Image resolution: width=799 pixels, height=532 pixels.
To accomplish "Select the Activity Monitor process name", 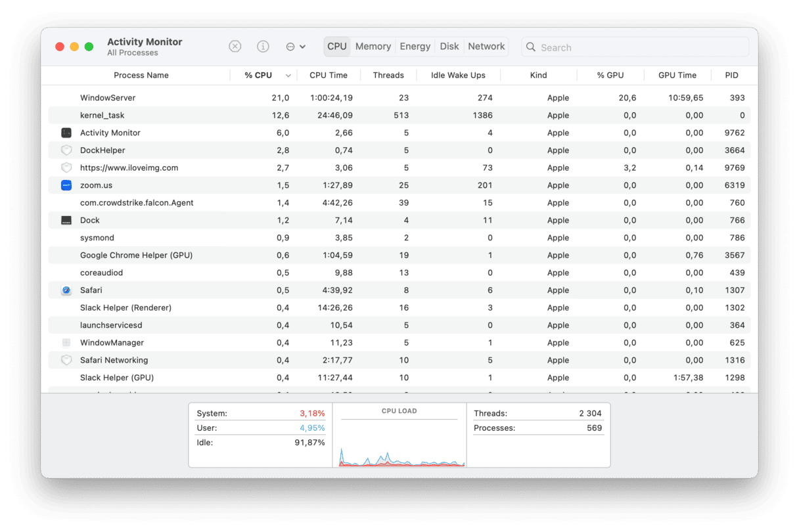I will (110, 133).
